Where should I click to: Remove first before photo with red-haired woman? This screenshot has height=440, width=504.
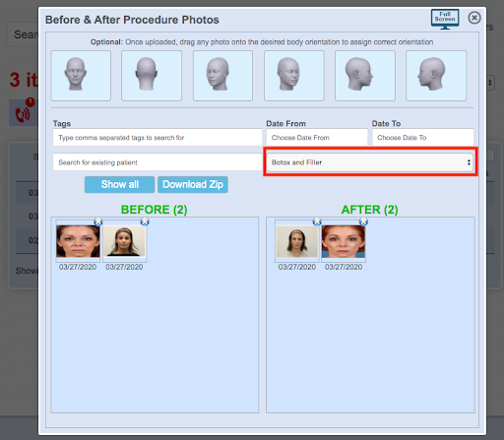(97, 221)
